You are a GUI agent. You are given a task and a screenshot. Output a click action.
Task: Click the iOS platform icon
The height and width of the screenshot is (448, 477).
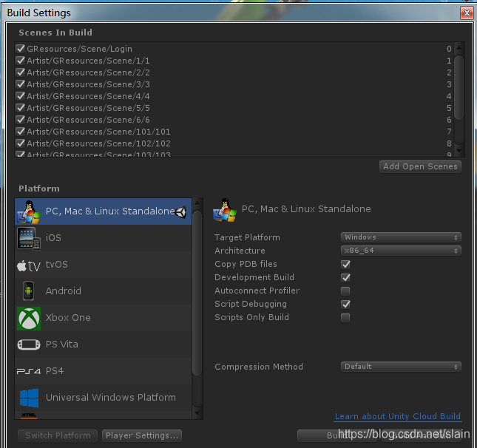tap(29, 239)
